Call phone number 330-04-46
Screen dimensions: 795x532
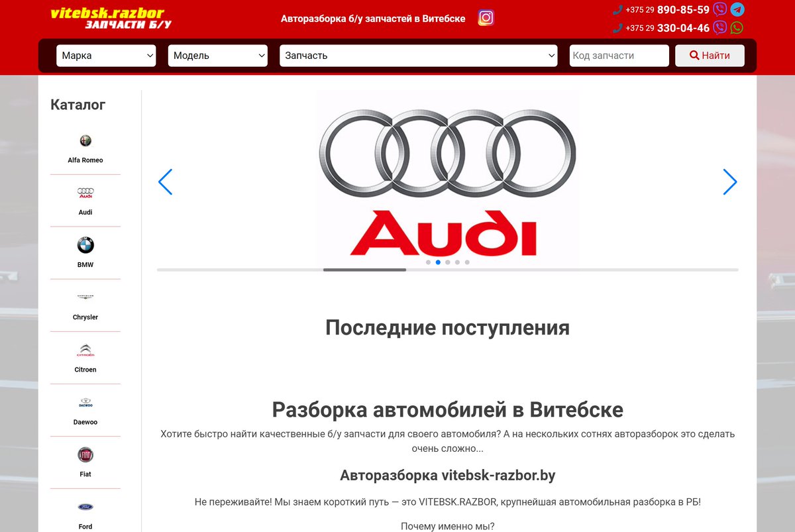pyautogui.click(x=683, y=28)
